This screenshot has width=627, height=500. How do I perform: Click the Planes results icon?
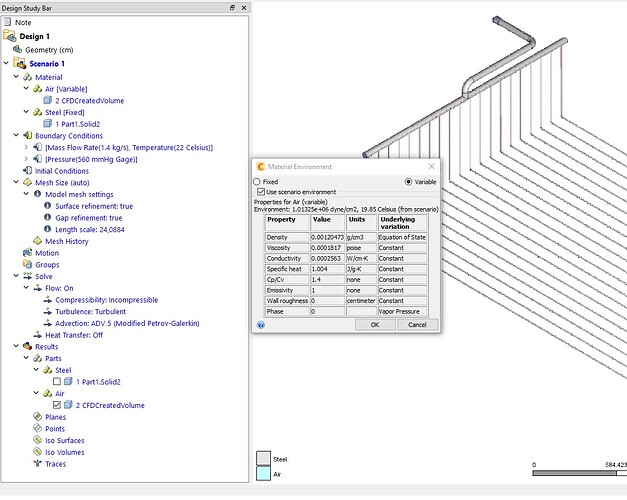click(x=35, y=416)
